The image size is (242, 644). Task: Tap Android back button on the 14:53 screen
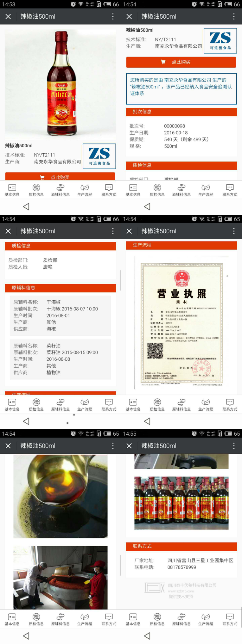26,206
